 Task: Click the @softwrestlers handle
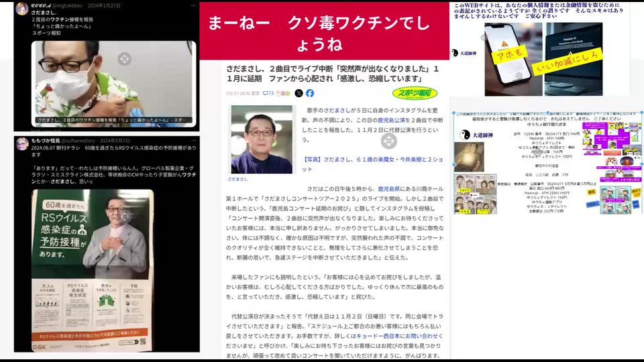pyautogui.click(x=78, y=141)
